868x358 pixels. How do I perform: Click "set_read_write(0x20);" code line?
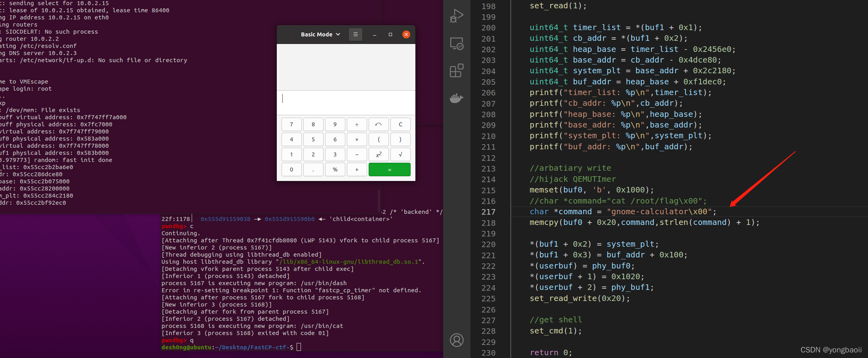580,298
